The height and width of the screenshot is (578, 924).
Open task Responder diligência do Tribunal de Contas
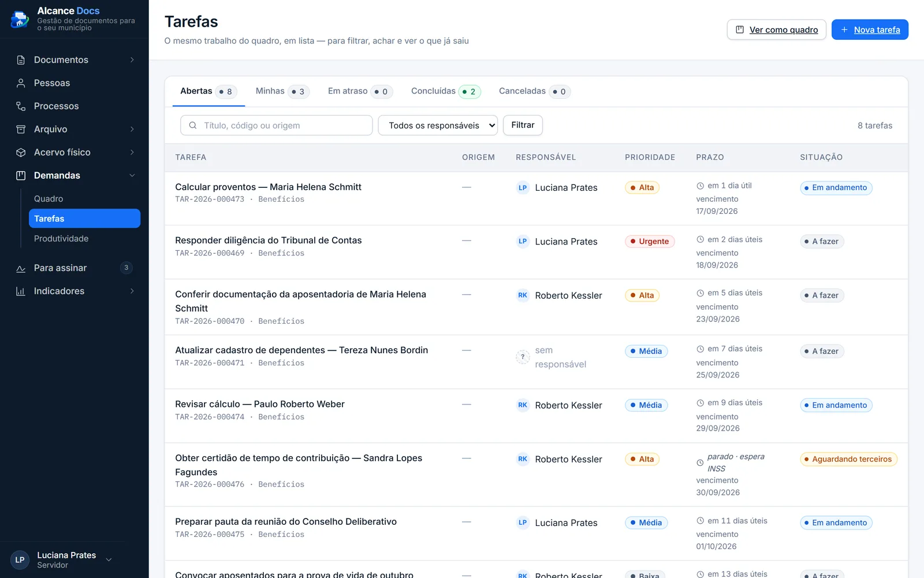(269, 240)
